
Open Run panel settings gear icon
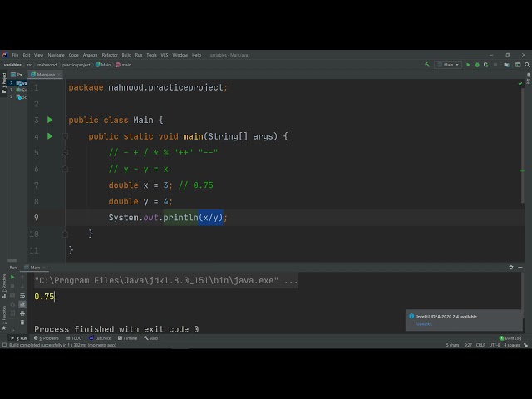click(x=511, y=268)
